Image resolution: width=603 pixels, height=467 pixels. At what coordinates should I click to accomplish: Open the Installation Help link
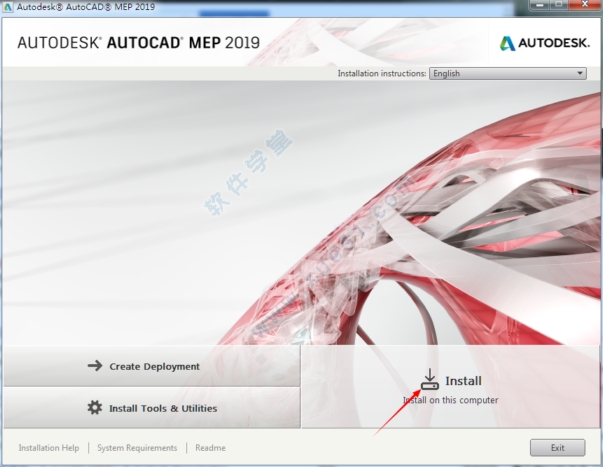point(49,448)
